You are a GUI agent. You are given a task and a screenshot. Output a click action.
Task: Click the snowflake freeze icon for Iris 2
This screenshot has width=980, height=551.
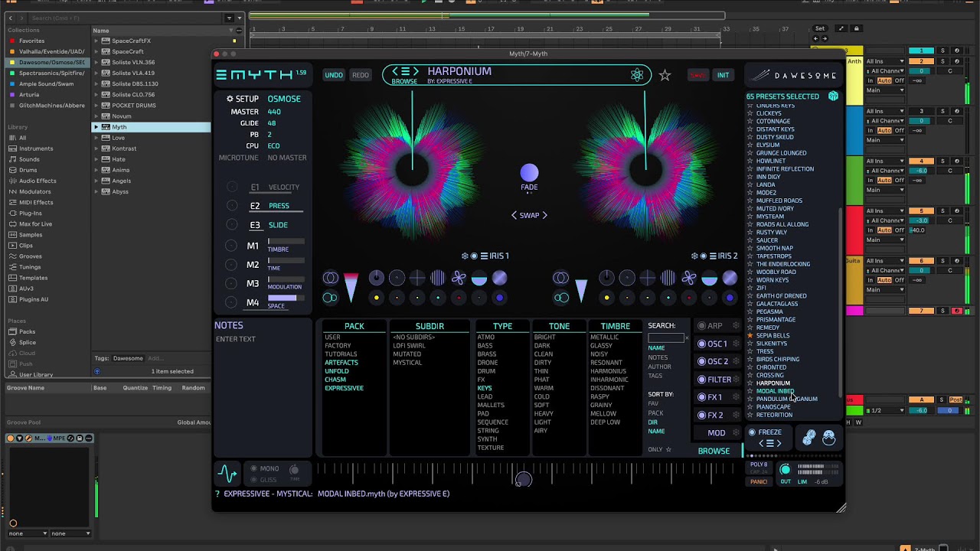[694, 256]
